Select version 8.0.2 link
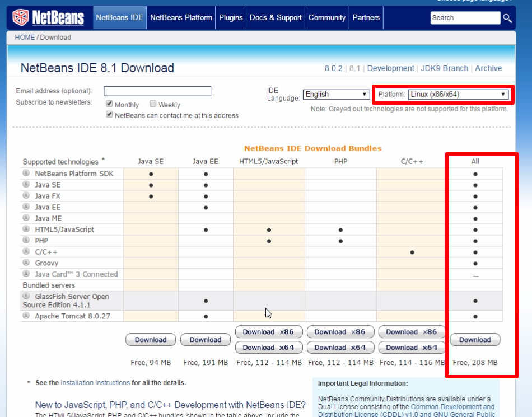This screenshot has height=417, width=532. pos(334,68)
